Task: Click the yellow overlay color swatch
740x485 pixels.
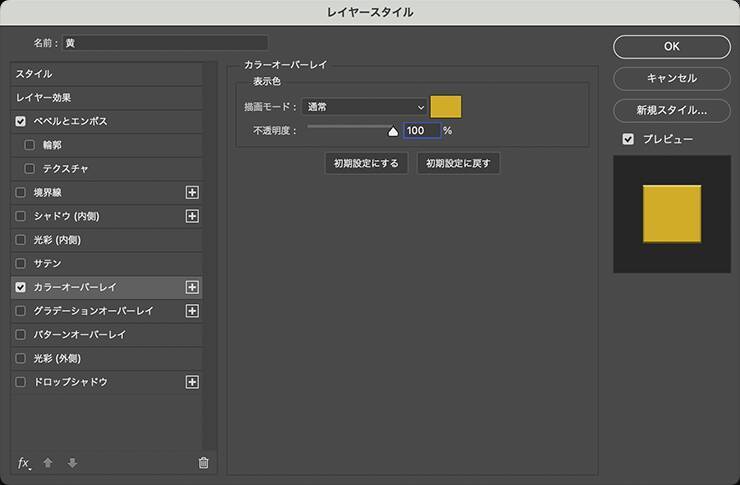Action: pyautogui.click(x=445, y=106)
